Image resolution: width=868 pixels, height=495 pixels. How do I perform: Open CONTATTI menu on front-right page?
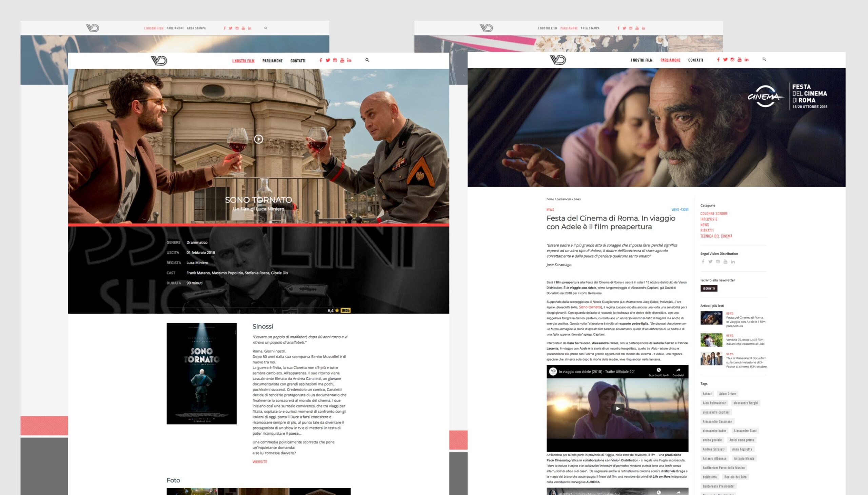(x=696, y=60)
